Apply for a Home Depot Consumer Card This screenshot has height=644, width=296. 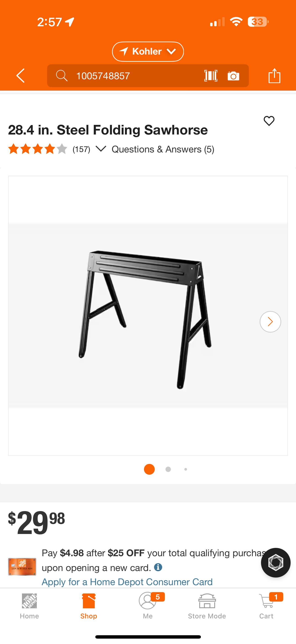point(127,582)
